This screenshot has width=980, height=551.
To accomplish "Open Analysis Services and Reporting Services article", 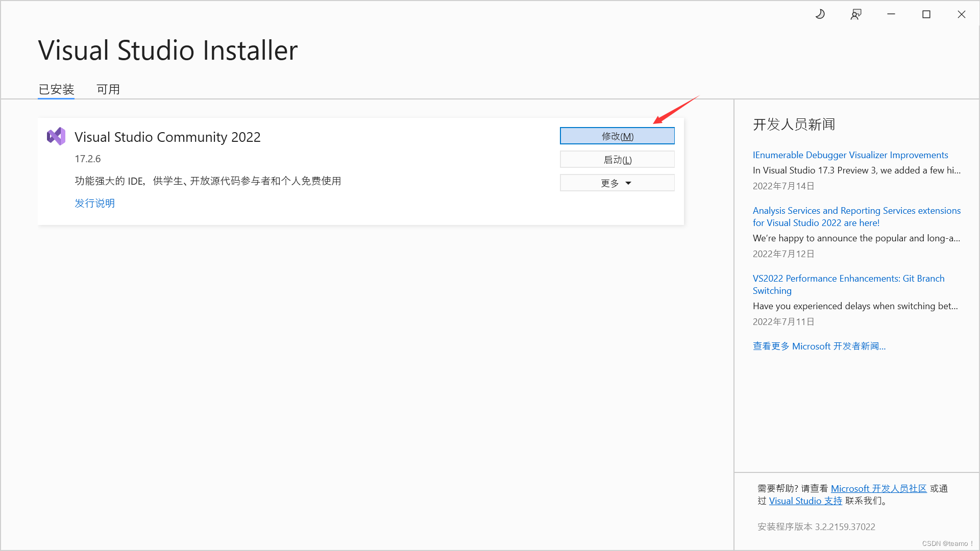I will point(856,216).
